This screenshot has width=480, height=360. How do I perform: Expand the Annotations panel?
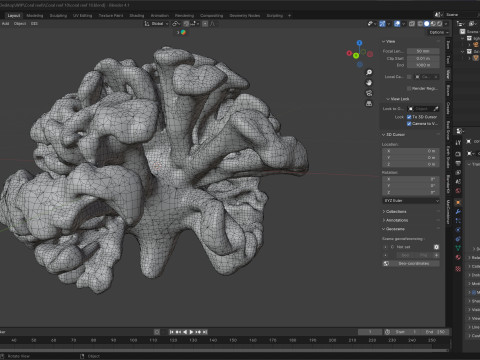(395, 220)
